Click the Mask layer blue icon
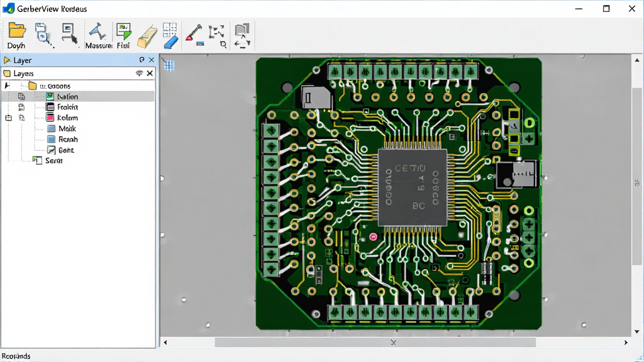This screenshot has height=362, width=644. click(52, 128)
